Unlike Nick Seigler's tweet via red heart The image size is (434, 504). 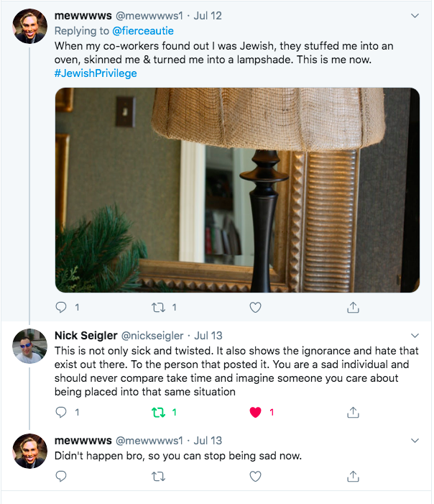coord(254,413)
